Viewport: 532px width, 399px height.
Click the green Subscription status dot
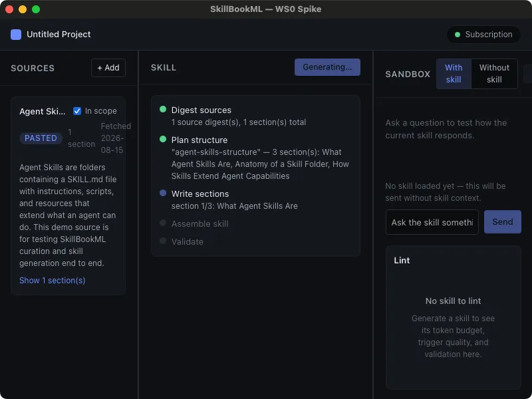point(458,35)
